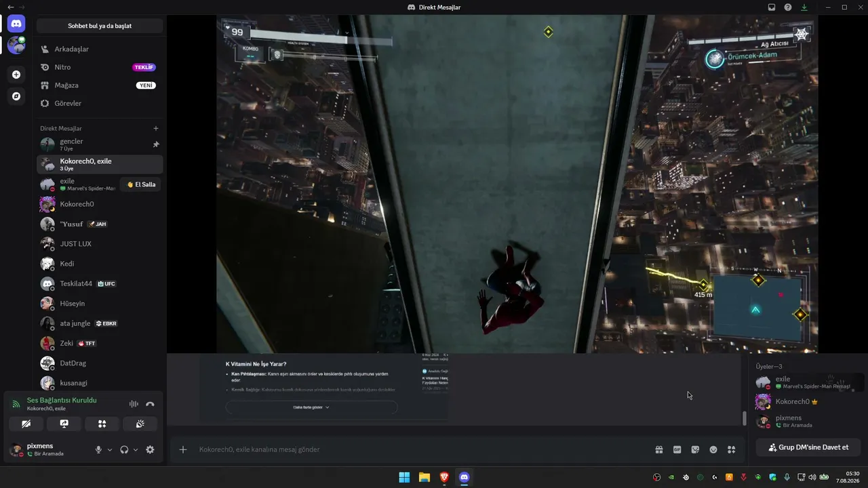Click 'Daha fazla göster' expand button
868x488 pixels.
311,407
